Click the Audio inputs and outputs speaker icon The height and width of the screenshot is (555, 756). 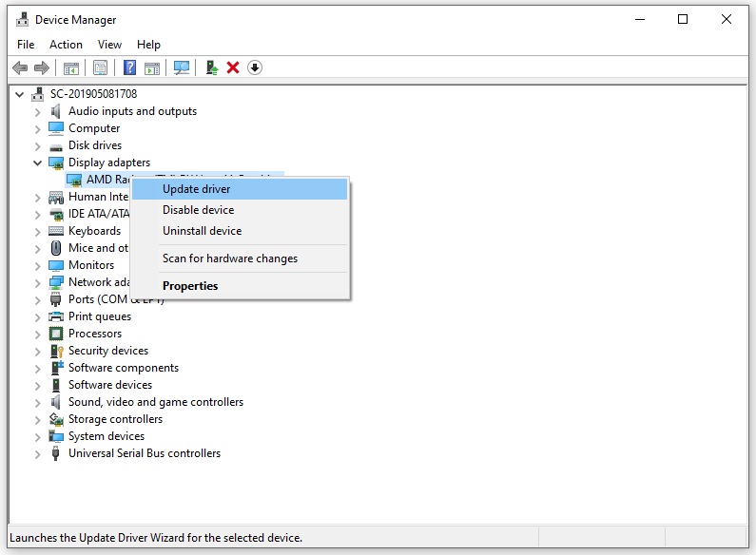point(56,111)
